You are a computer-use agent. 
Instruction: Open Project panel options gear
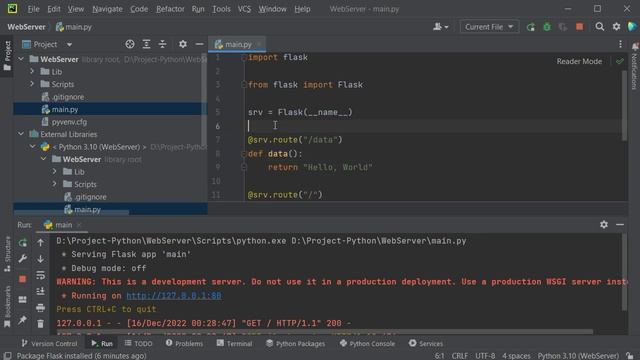[x=183, y=44]
